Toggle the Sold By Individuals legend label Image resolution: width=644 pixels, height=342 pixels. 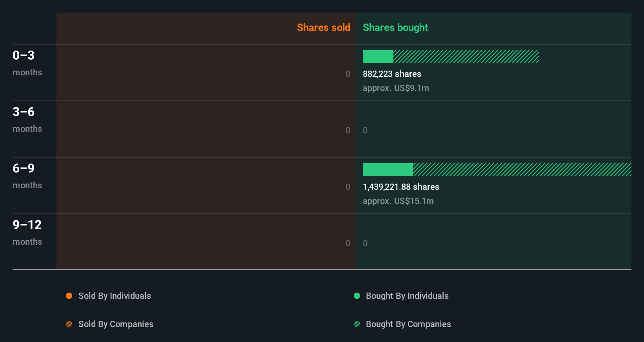(115, 296)
